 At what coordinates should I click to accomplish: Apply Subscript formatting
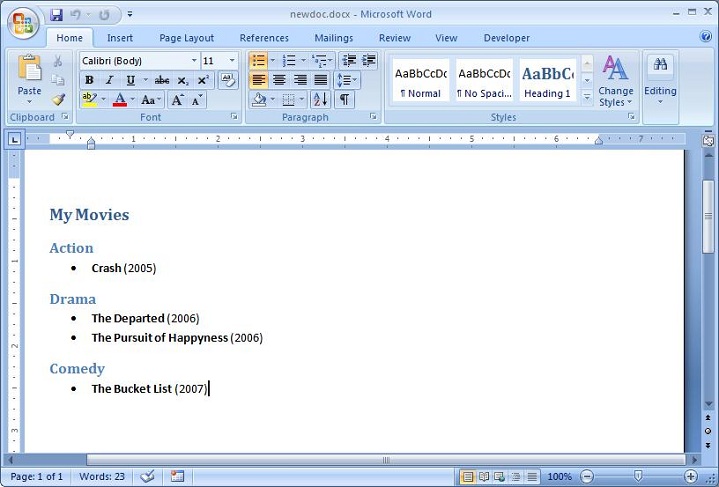(x=183, y=81)
